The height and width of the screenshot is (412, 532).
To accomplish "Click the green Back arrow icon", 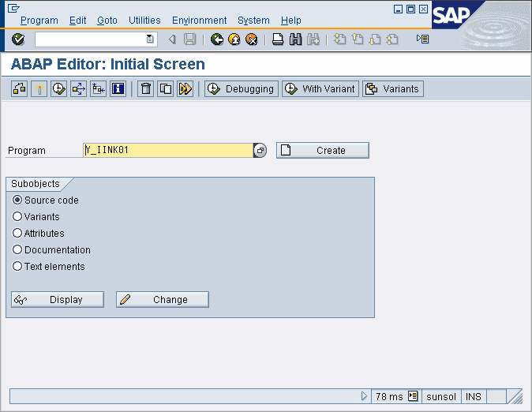I will tap(217, 39).
